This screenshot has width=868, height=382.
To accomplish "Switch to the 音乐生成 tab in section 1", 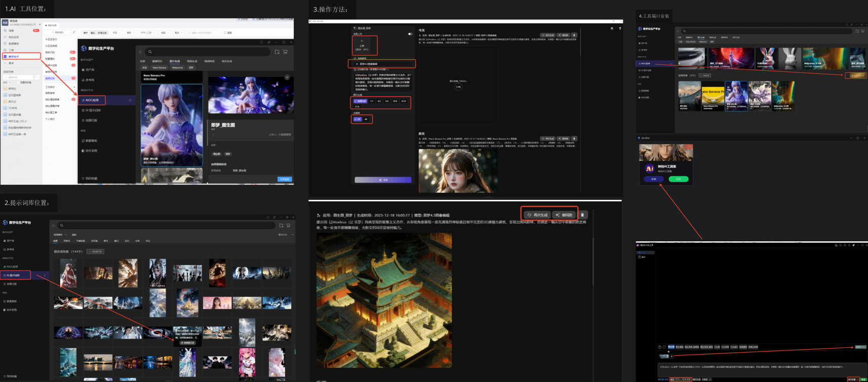I will 227,61.
